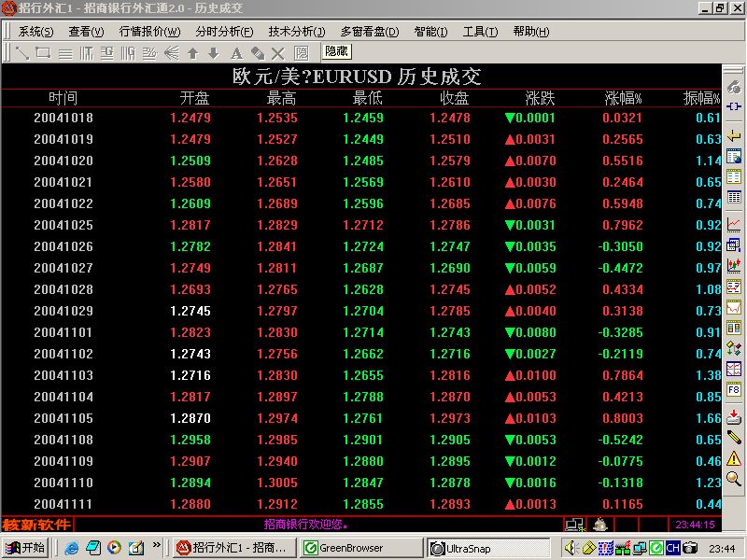This screenshot has width=747, height=560.
Task: Open the 行情报价(W) menu
Action: coord(149,32)
